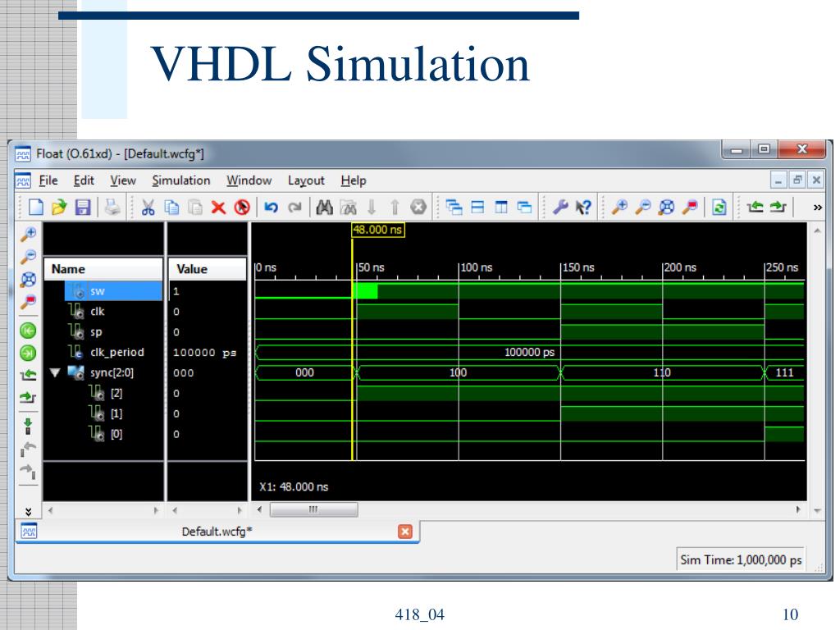Click the What's This help cursor icon
This screenshot has width=840, height=630.
(583, 207)
